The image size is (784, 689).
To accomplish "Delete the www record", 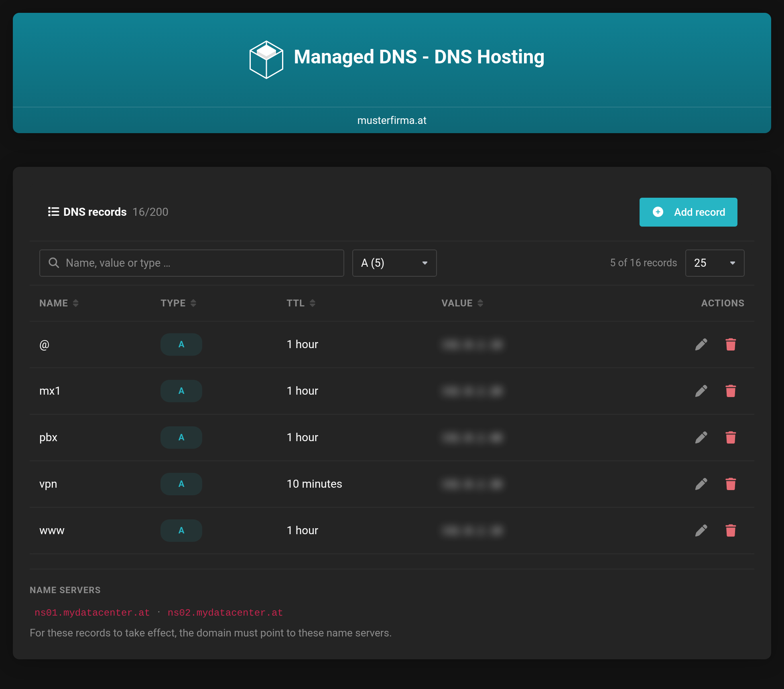I will click(731, 531).
